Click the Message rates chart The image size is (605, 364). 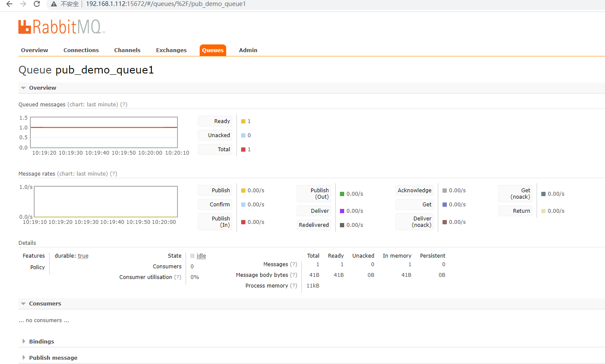(106, 202)
